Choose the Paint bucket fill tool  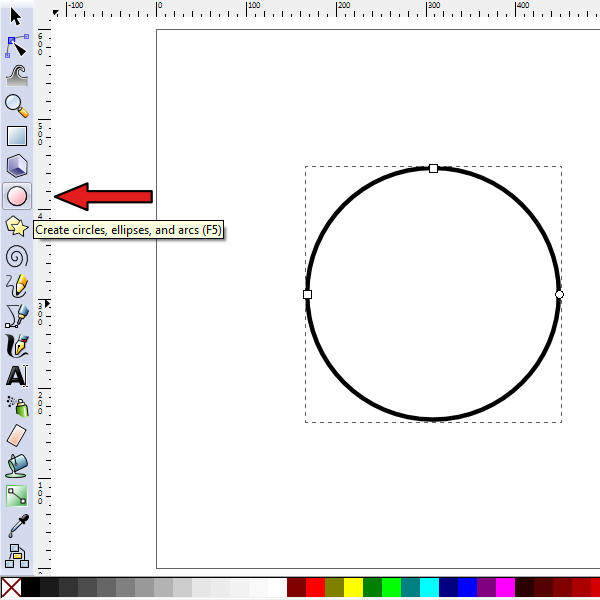(x=17, y=465)
